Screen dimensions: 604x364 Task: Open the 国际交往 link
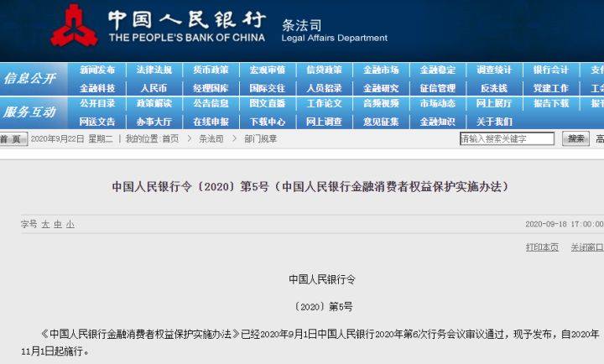point(268,88)
